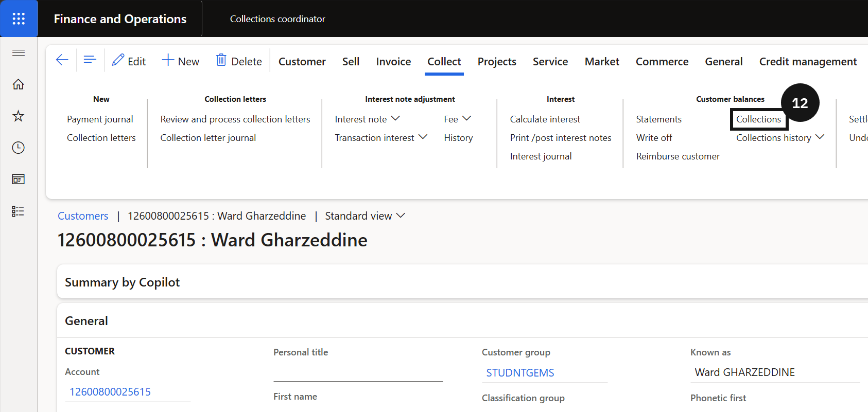
Task: Click Collection letters under New
Action: point(101,138)
